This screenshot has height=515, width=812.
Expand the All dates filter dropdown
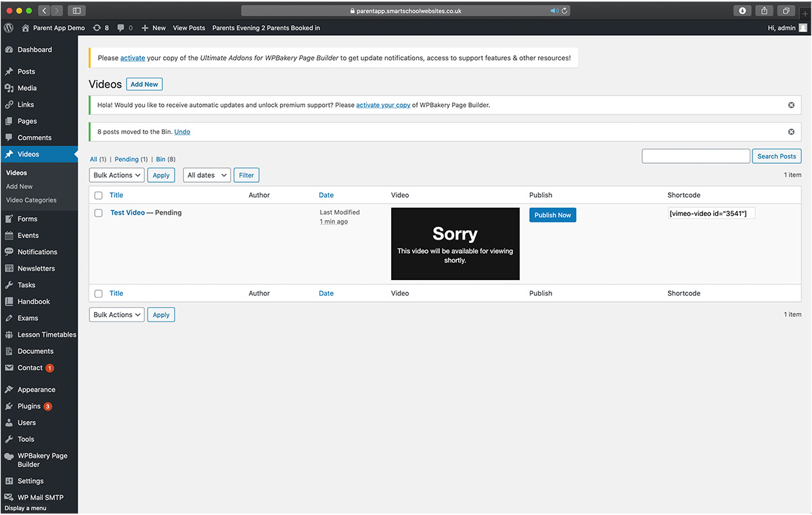pyautogui.click(x=206, y=175)
